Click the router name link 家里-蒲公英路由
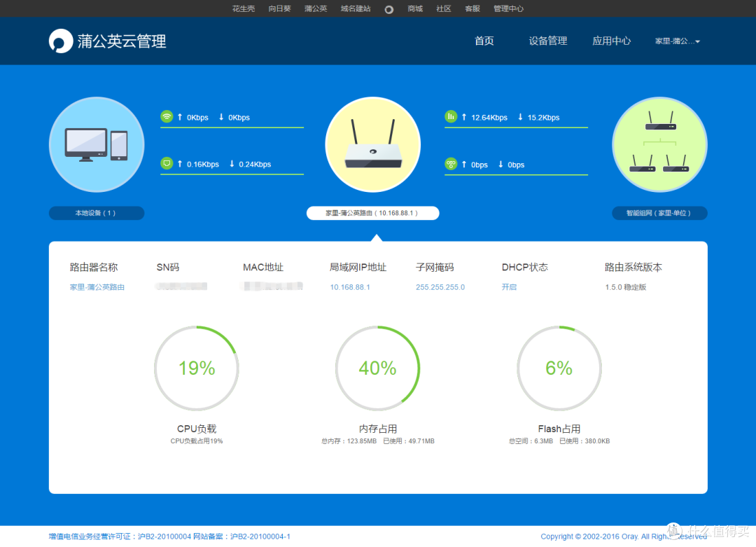The width and height of the screenshot is (756, 547). coord(97,287)
